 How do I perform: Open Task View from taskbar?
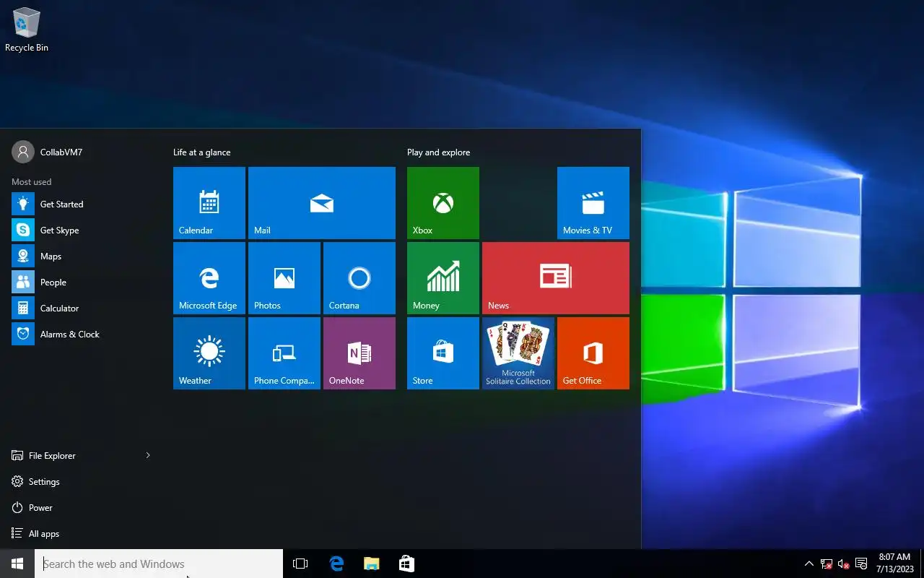pos(300,564)
